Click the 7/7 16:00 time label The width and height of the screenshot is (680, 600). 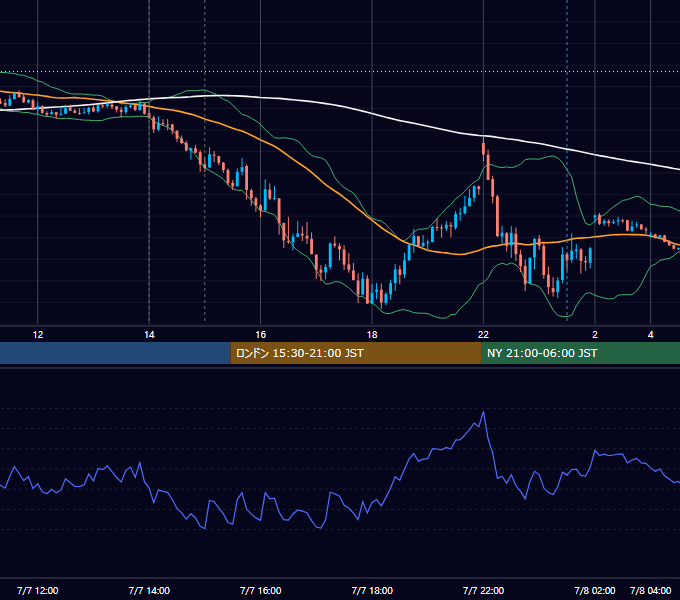260,590
